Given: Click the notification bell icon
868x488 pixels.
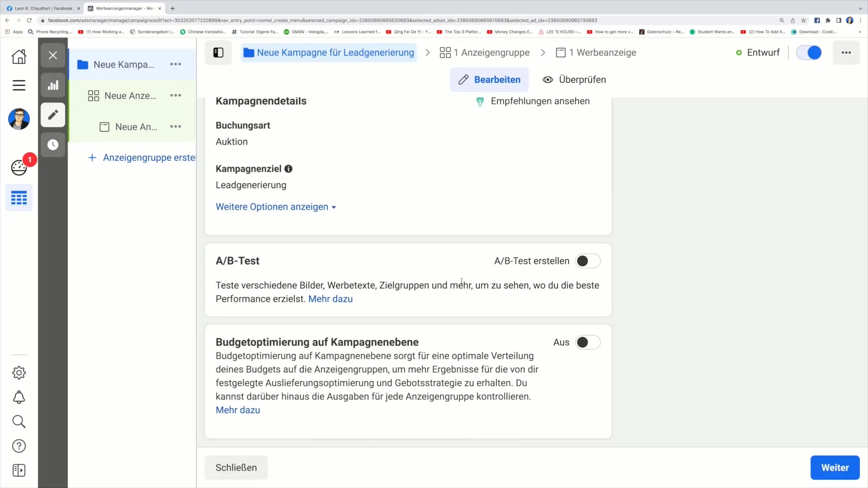Looking at the screenshot, I should click(x=18, y=397).
